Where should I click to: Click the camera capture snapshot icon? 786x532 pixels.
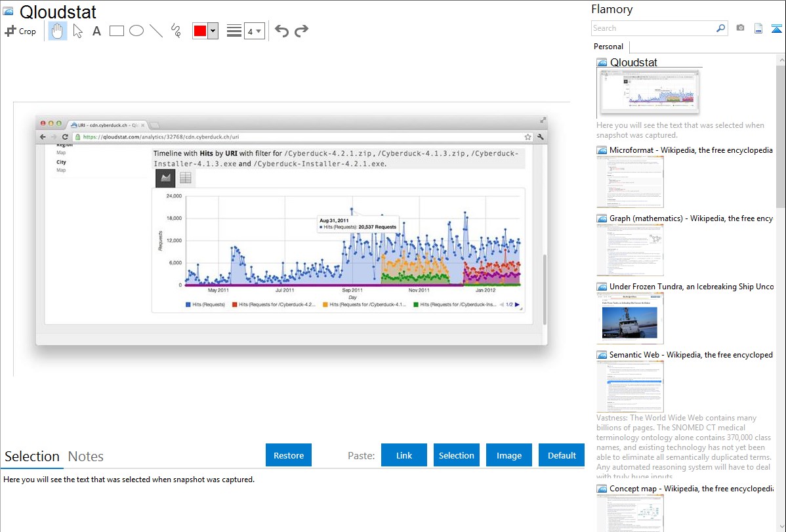(740, 28)
